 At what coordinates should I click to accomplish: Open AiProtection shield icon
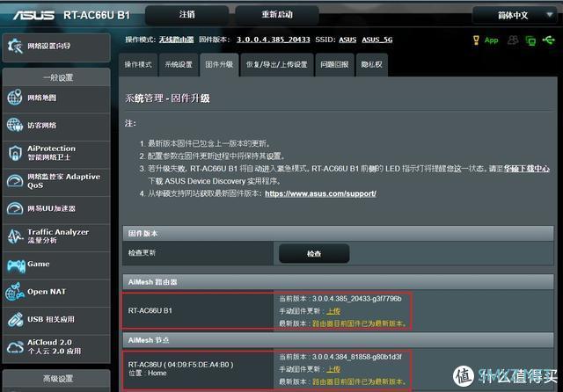15,153
